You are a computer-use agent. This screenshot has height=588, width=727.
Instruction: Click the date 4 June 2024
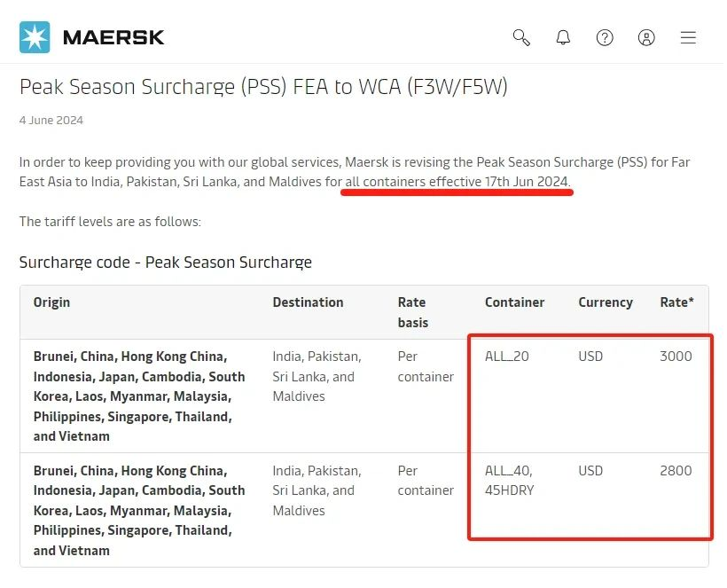coord(51,120)
